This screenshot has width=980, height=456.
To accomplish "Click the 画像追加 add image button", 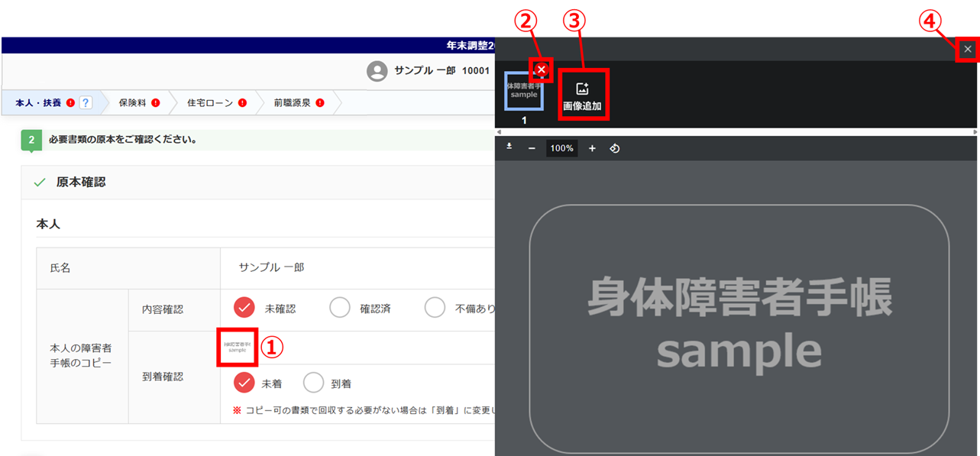I will [x=582, y=96].
